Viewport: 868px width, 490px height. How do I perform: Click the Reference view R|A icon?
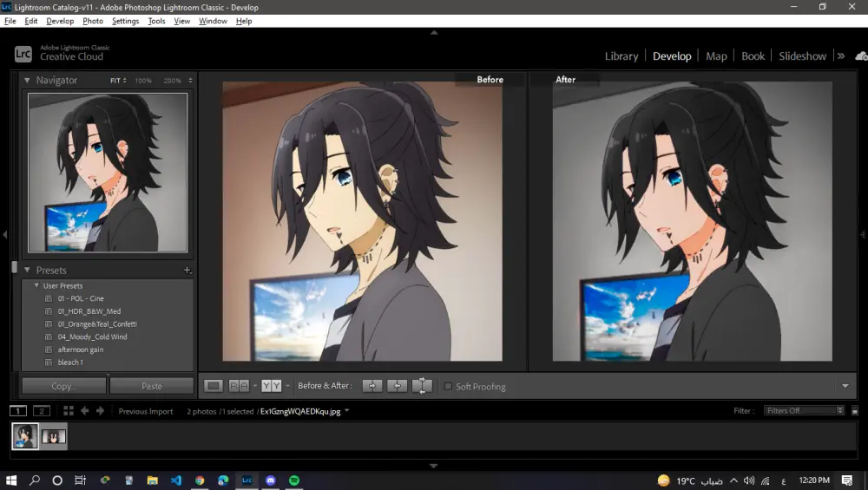239,386
